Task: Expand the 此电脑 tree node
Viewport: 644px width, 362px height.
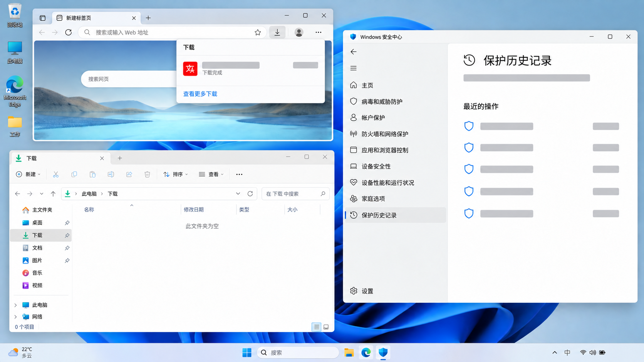Action: 15,305
